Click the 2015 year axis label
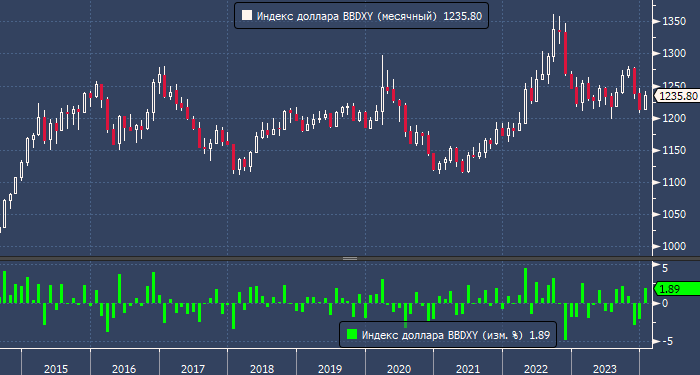The width and height of the screenshot is (700, 375). coord(56,369)
